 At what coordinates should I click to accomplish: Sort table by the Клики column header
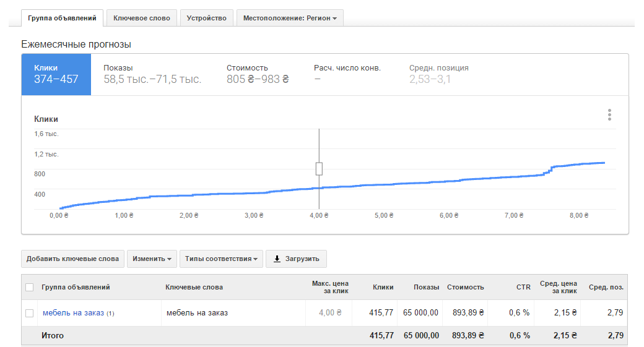click(383, 287)
